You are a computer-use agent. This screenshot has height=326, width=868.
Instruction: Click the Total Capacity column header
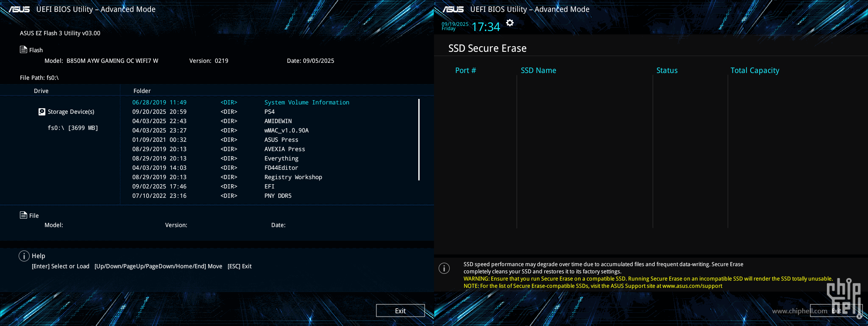(755, 70)
